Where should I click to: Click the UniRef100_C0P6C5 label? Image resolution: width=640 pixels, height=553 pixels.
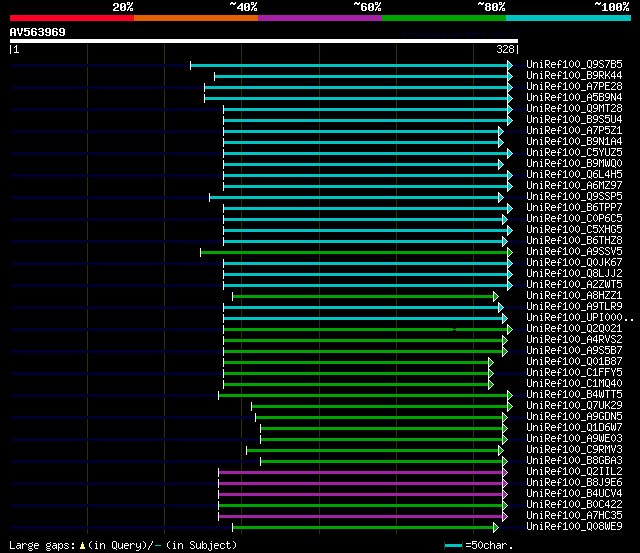(574, 219)
